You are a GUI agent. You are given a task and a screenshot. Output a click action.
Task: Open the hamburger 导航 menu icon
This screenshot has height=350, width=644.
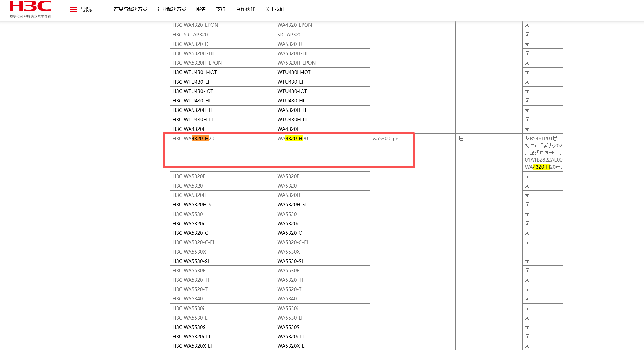point(73,9)
